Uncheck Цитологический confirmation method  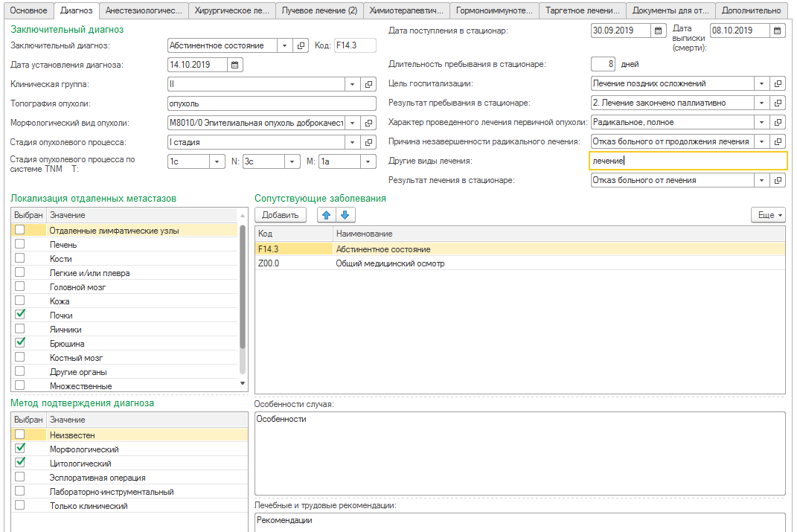pos(20,463)
